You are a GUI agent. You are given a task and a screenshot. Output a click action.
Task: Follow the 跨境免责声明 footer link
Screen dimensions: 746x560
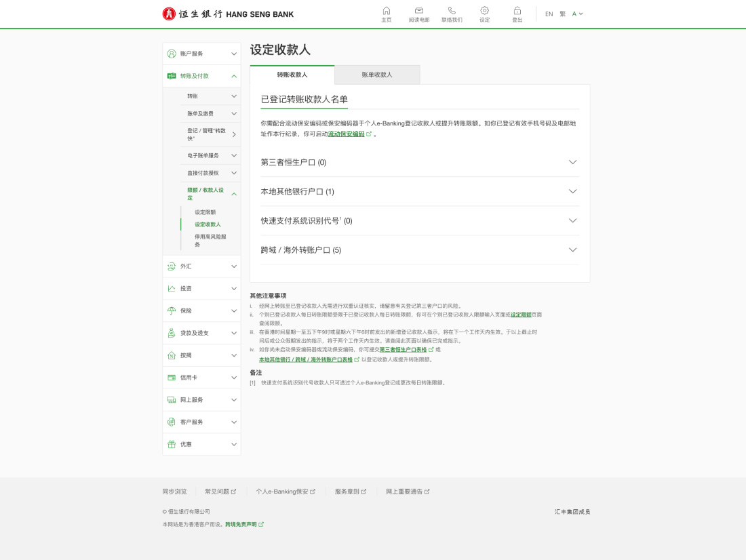coord(241,525)
